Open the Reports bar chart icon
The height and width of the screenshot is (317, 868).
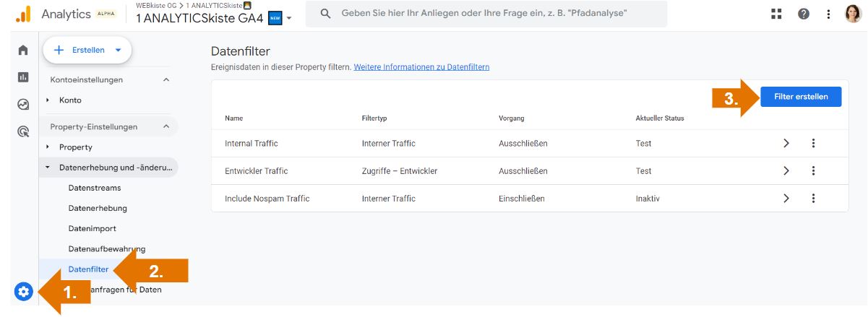tap(23, 77)
